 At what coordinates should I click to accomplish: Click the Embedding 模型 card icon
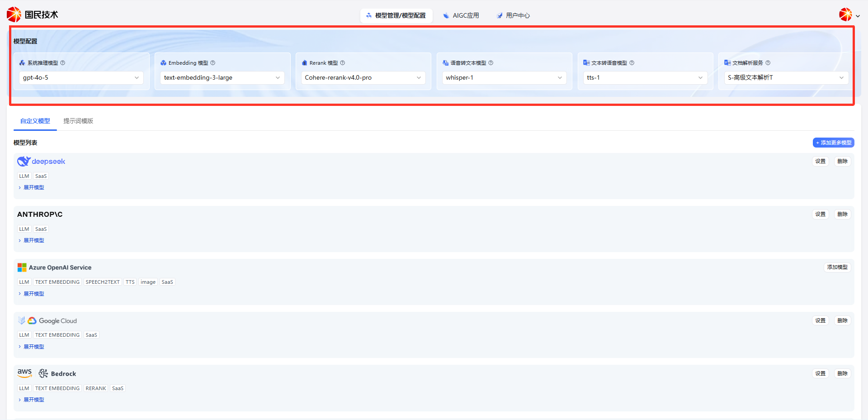tap(163, 63)
